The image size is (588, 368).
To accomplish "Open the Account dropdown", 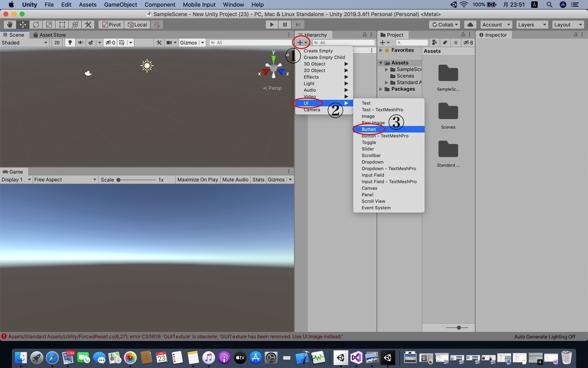I will (495, 25).
